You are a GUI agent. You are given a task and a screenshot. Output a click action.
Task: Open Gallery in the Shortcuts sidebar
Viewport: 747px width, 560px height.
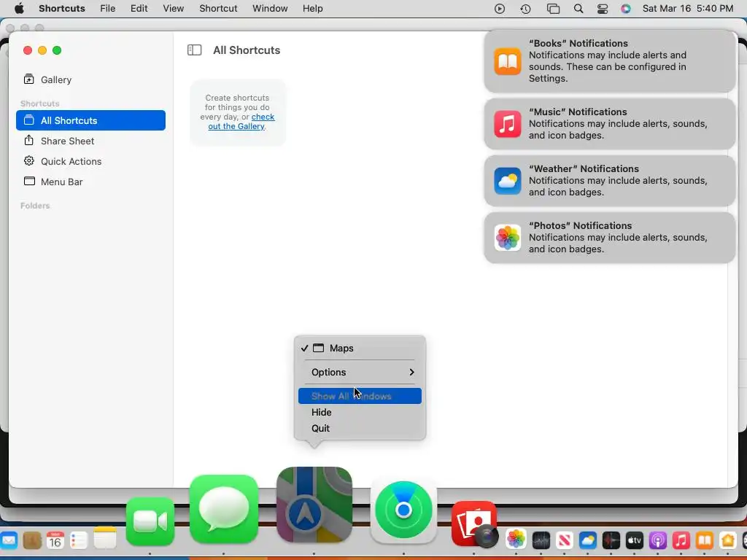click(x=47, y=79)
